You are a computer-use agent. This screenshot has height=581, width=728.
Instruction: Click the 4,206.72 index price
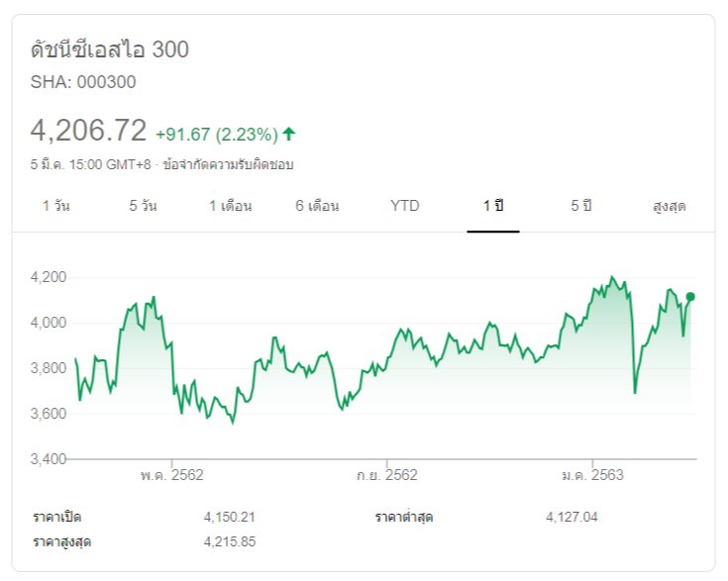pos(88,131)
